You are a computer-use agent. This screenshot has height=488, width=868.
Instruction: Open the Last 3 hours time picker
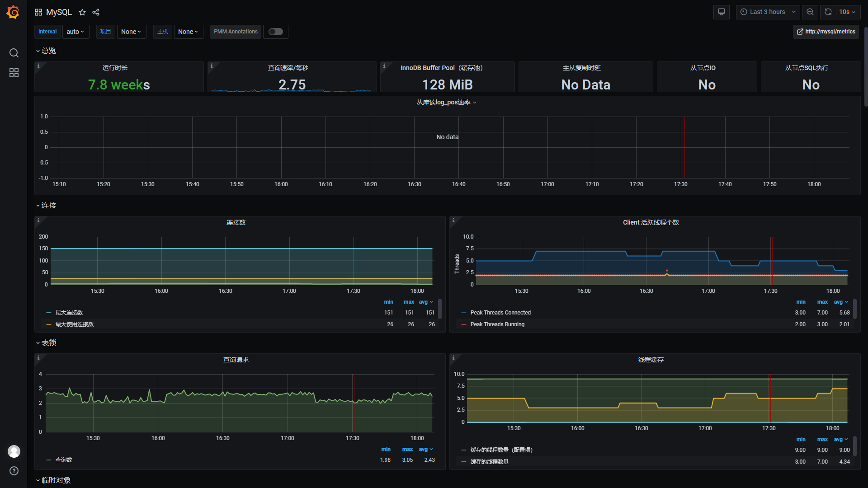(768, 12)
